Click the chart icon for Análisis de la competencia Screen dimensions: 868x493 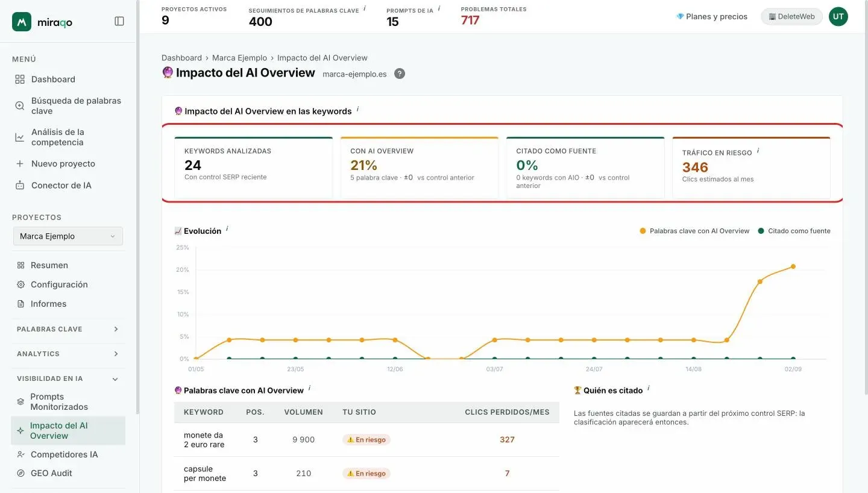20,137
